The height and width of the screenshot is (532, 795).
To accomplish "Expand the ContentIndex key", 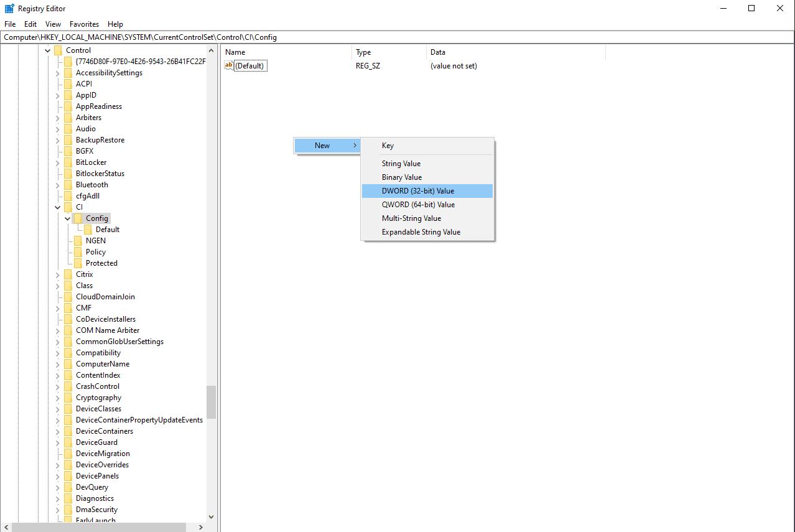I will coord(58,375).
